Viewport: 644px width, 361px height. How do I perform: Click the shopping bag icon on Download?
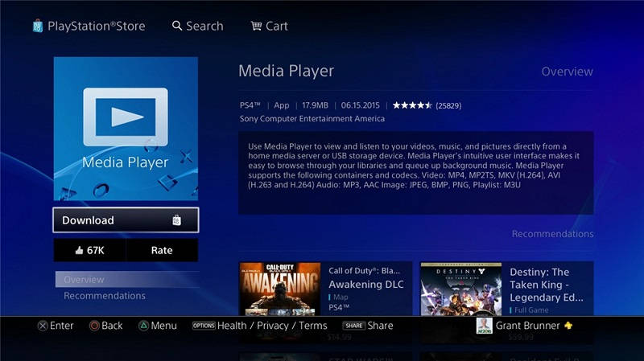pos(176,220)
